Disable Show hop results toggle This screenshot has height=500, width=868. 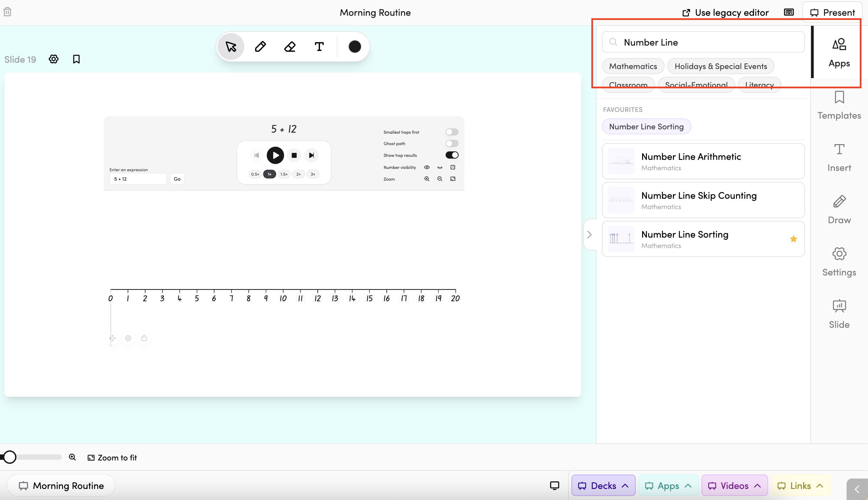point(451,155)
